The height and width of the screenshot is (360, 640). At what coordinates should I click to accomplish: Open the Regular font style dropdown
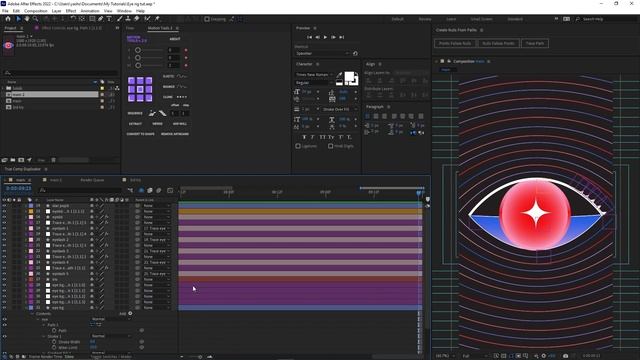coord(314,83)
